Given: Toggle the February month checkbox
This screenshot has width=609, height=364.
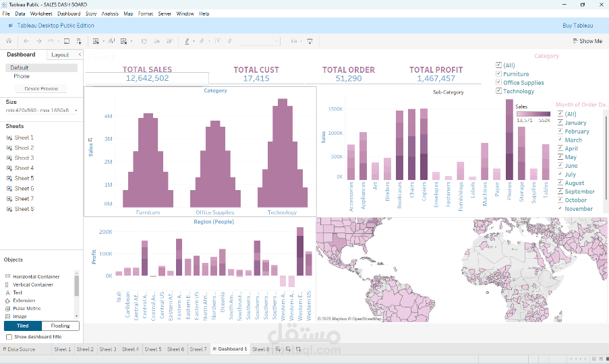Looking at the screenshot, I should (560, 131).
